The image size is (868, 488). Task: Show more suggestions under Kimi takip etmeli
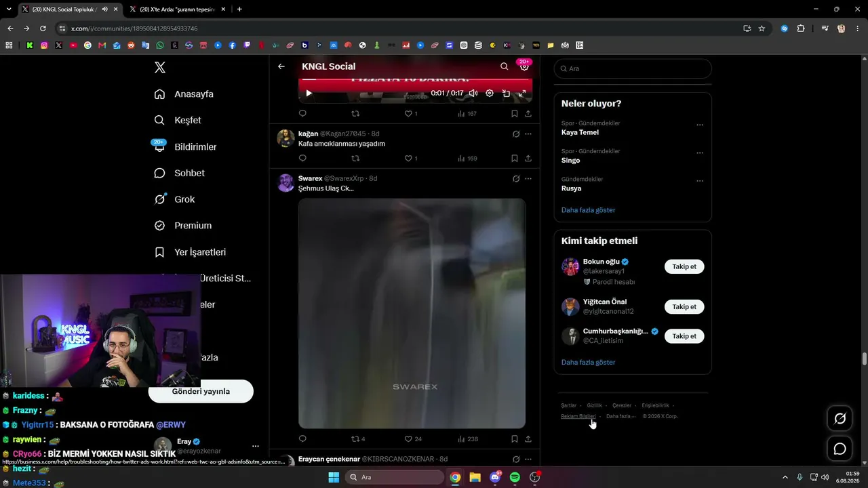tap(589, 363)
